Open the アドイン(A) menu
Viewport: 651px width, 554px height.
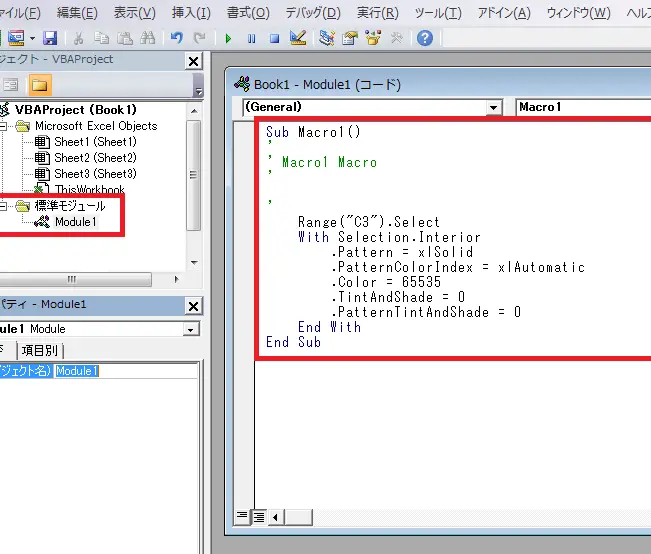coord(504,13)
